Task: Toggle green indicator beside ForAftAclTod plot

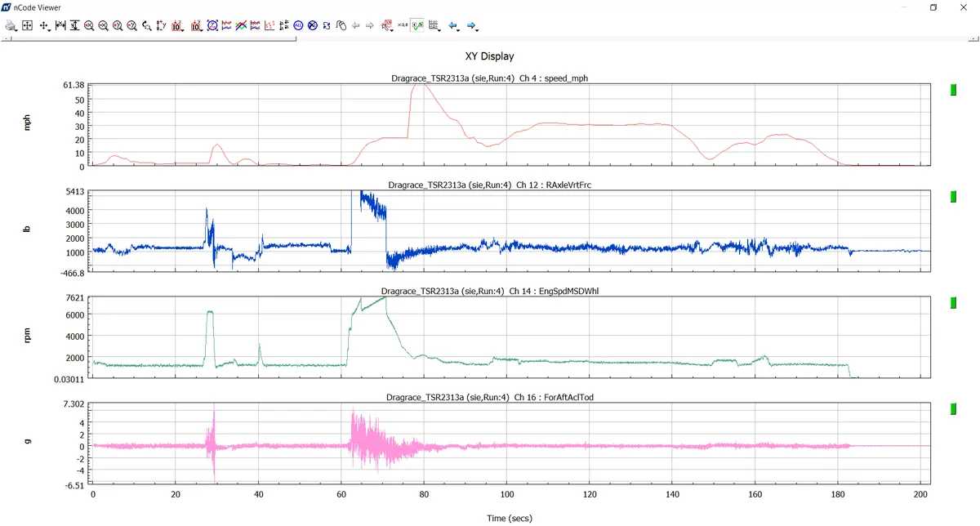Action: click(953, 408)
